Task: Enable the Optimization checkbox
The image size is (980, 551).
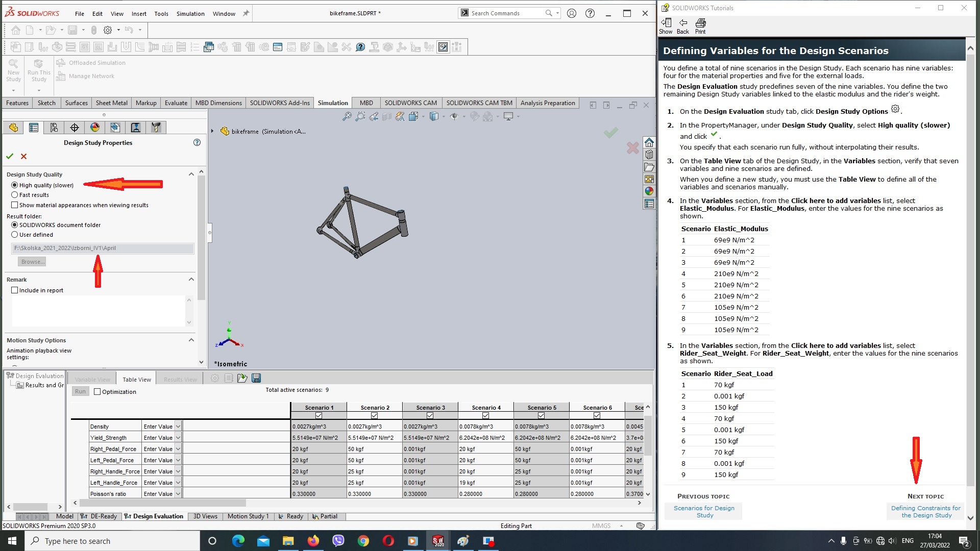Action: (x=97, y=392)
